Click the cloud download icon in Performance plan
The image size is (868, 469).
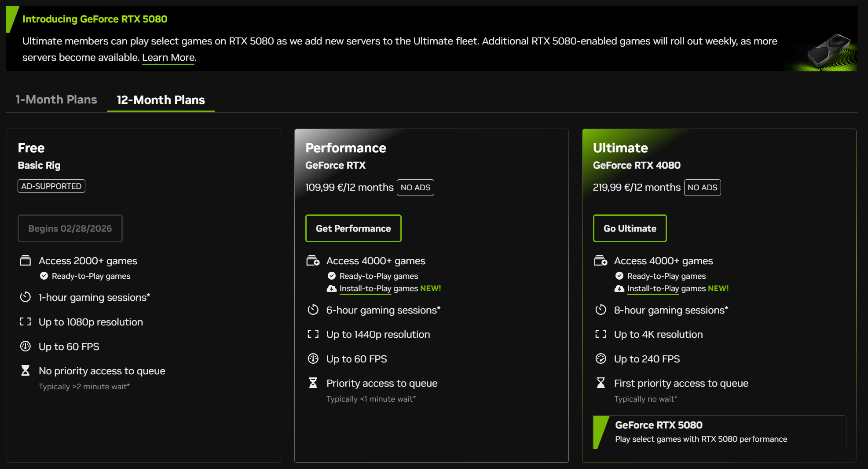332,288
